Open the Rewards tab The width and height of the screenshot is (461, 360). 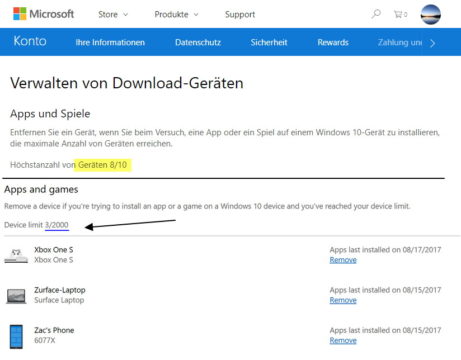[333, 42]
